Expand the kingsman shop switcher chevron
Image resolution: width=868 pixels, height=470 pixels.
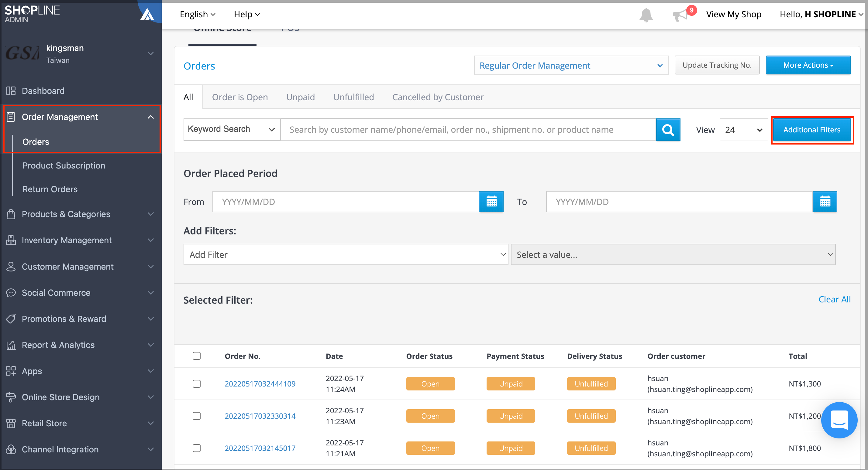click(x=151, y=53)
